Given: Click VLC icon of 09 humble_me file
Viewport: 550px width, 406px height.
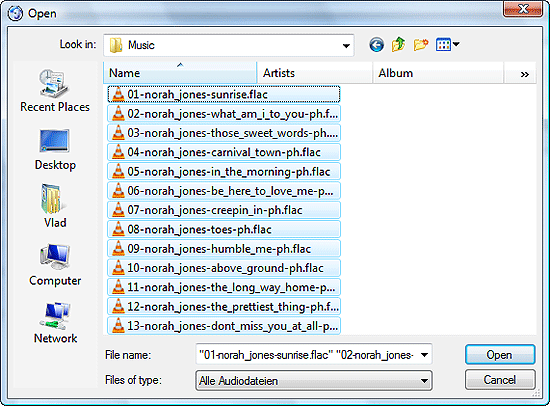Looking at the screenshot, I should pos(118,248).
